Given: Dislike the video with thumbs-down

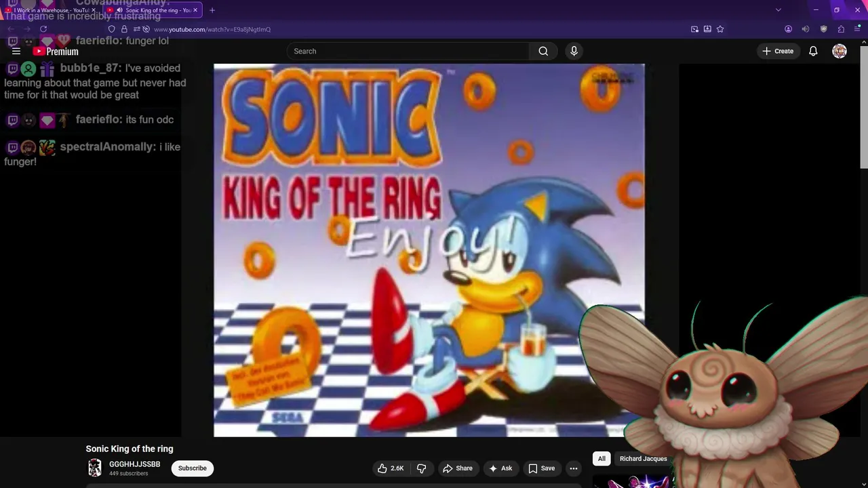Looking at the screenshot, I should [421, 468].
